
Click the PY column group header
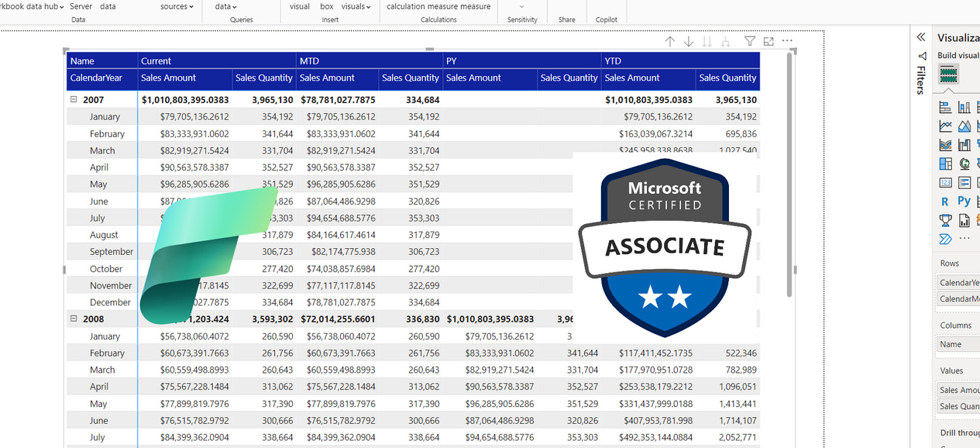(522, 61)
